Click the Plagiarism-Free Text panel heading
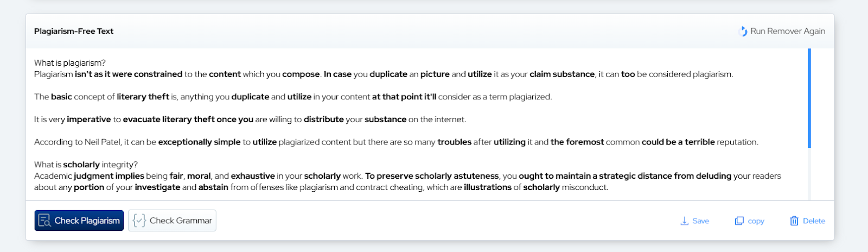The width and height of the screenshot is (868, 252). click(74, 31)
